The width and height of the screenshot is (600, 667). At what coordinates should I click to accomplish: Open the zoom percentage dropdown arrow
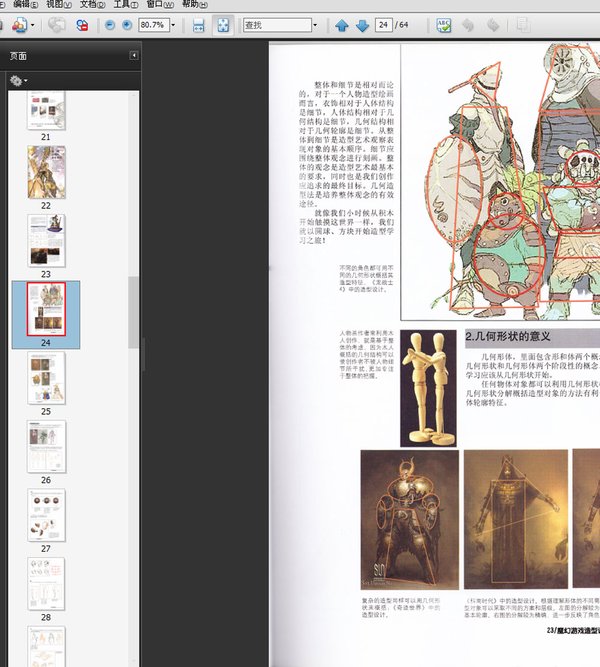(173, 25)
